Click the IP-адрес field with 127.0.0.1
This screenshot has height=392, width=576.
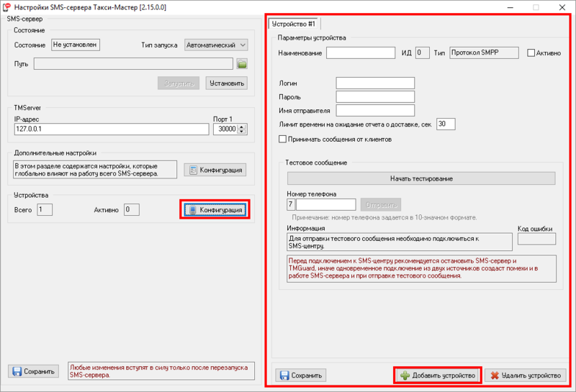112,129
